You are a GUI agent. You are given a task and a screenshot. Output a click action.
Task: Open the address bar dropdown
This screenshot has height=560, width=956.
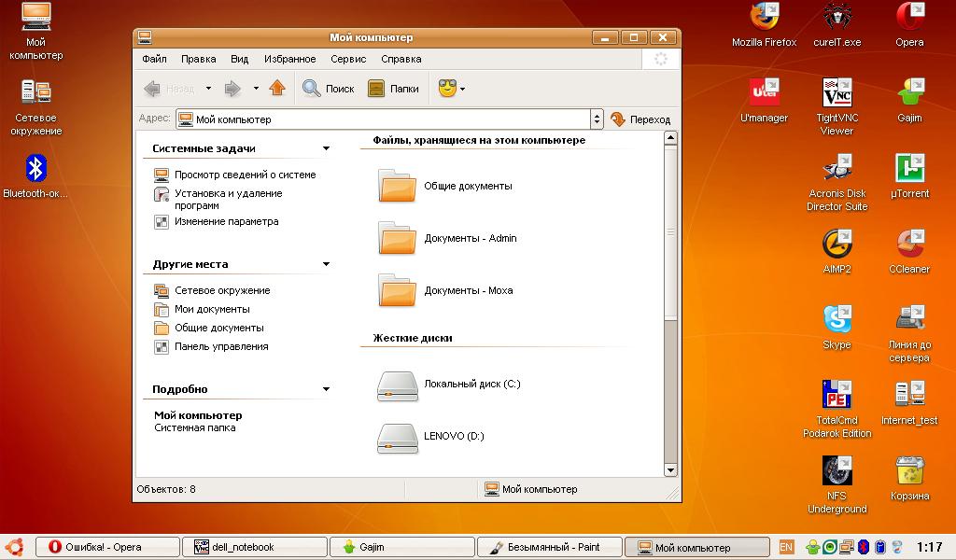[x=597, y=119]
